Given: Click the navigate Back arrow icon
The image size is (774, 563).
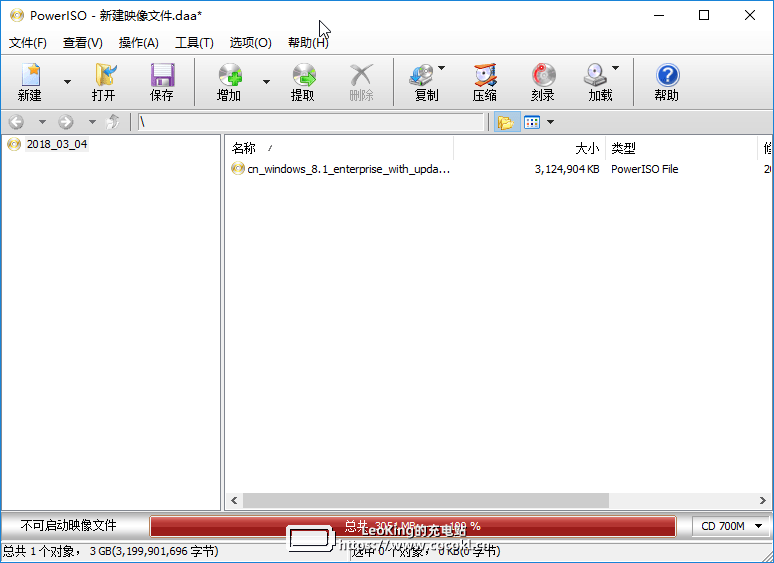Looking at the screenshot, I should [x=17, y=122].
